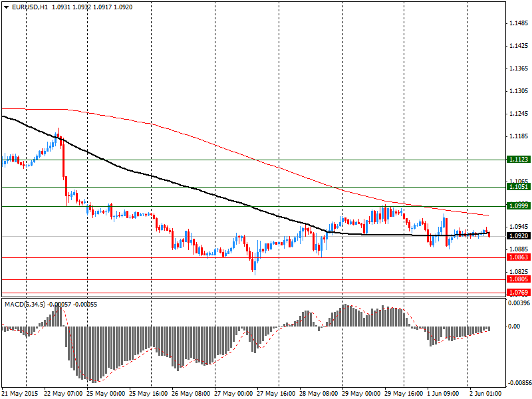Click the 26 May 08:00 time axis label

click(x=191, y=394)
